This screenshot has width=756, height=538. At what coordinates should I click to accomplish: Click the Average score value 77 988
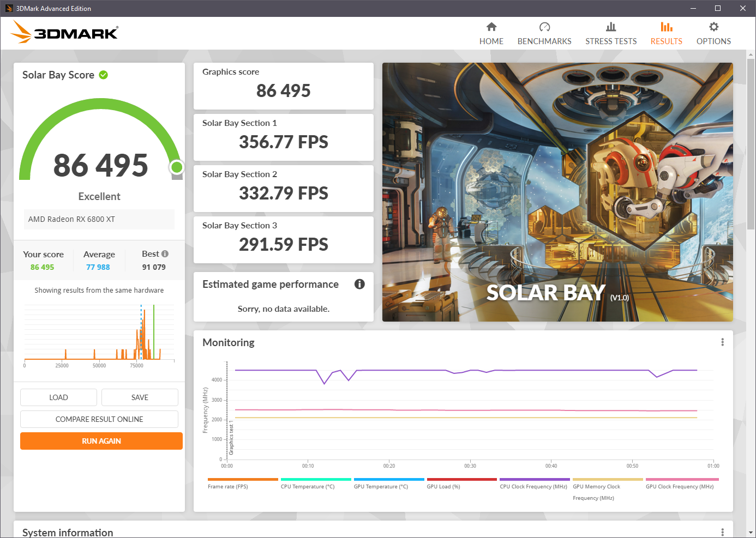tap(98, 267)
